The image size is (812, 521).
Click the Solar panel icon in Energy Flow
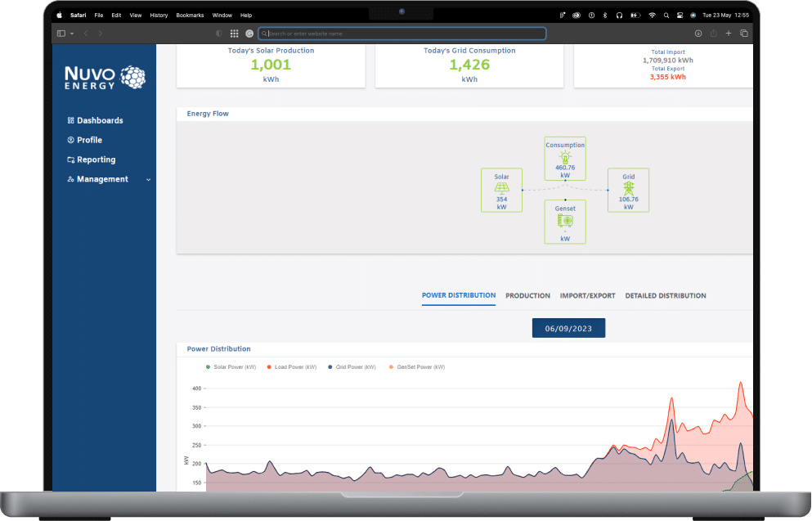(x=501, y=188)
